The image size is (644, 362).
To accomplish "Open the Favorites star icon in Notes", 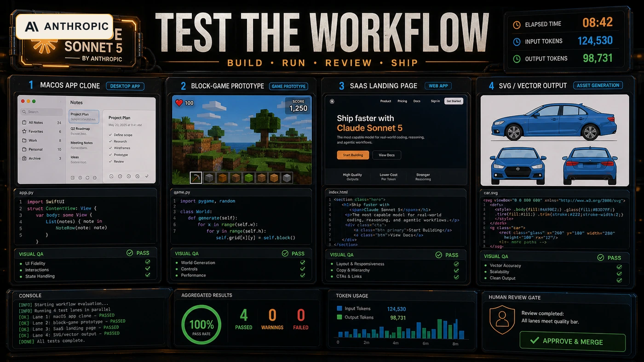I will pos(24,131).
